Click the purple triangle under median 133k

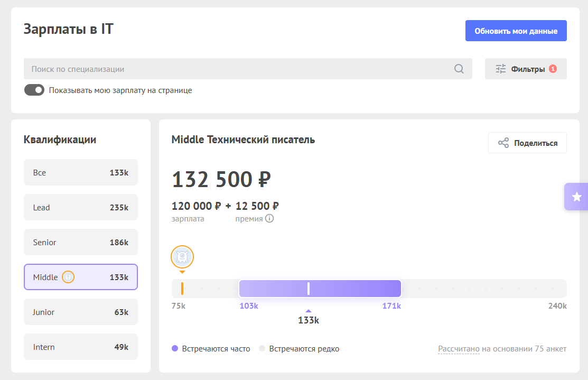pyautogui.click(x=309, y=311)
